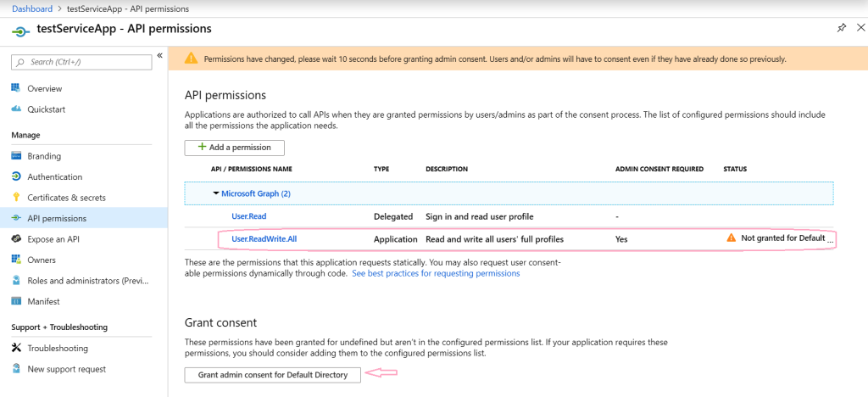
Task: Click the Grant consent heading
Action: point(220,323)
